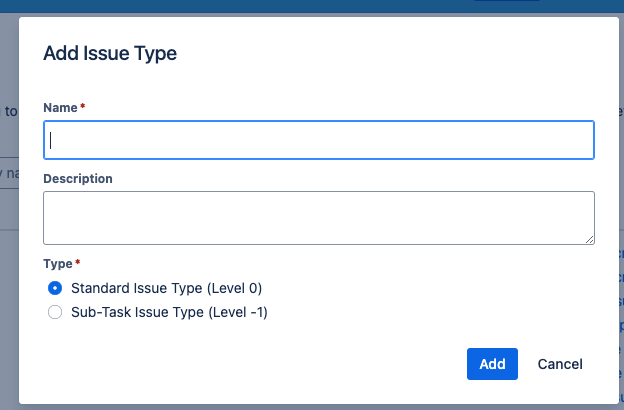Click inside the Description text area
The image size is (624, 410).
coord(319,218)
